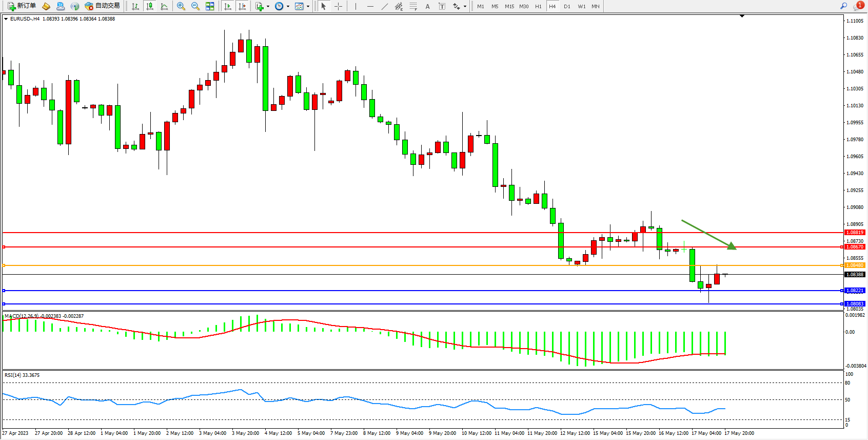The image size is (868, 440).
Task: Click the search magnifier icon
Action: click(x=843, y=6)
